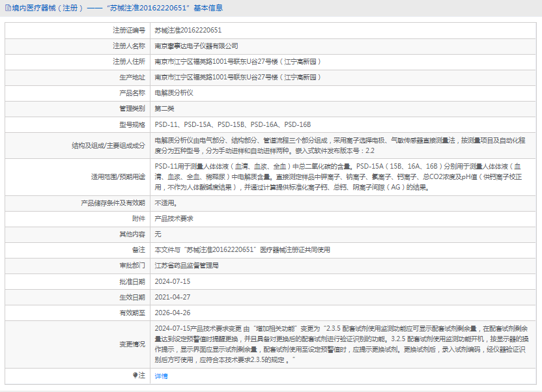Click the 产品技术要求 attachment value
Image resolution: width=542 pixels, height=392 pixels.
click(x=174, y=219)
